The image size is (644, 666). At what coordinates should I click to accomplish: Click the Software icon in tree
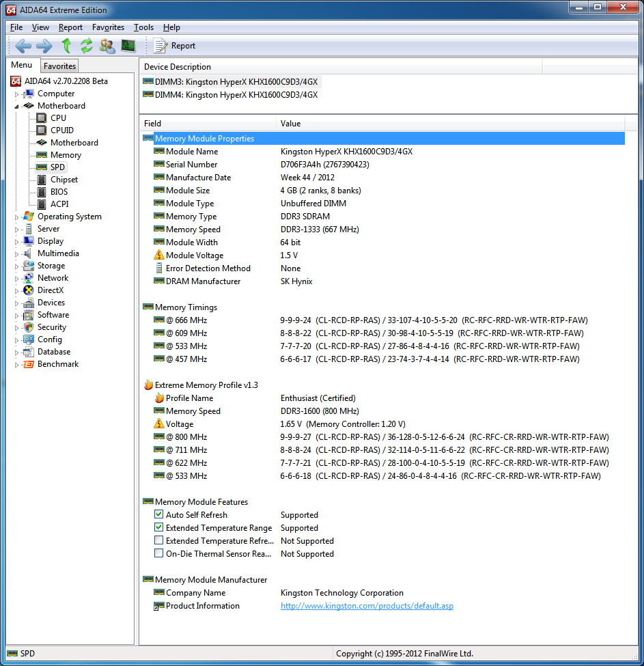(29, 315)
